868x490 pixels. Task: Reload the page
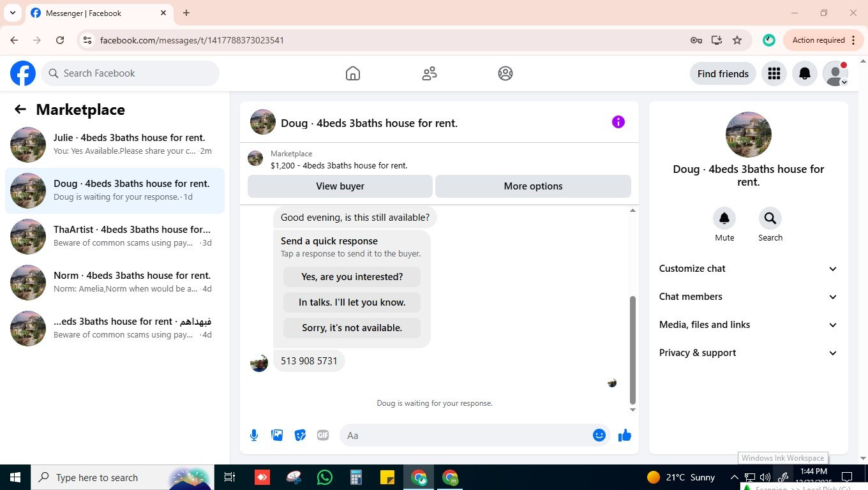click(60, 40)
